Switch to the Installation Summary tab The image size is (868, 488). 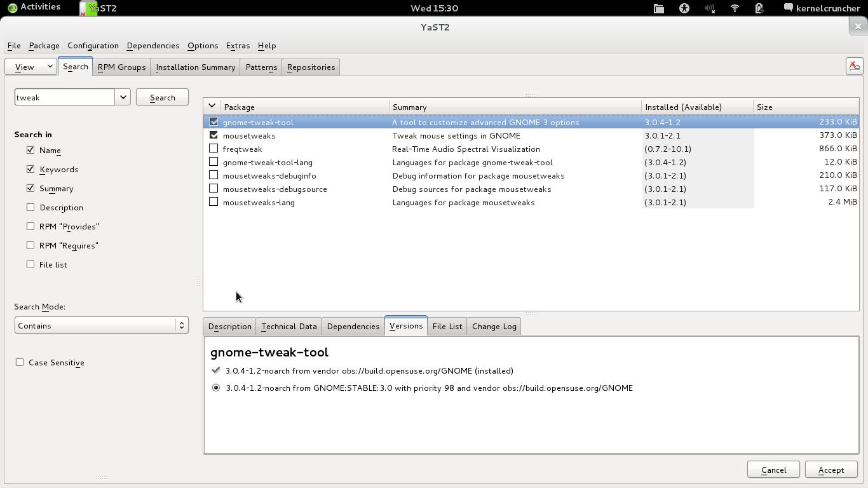tap(196, 67)
